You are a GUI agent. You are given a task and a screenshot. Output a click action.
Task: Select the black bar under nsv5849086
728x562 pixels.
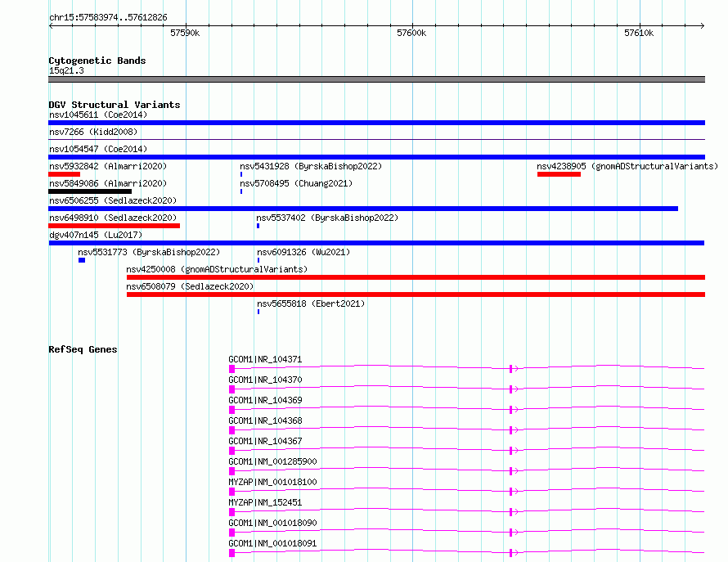pyautogui.click(x=90, y=191)
